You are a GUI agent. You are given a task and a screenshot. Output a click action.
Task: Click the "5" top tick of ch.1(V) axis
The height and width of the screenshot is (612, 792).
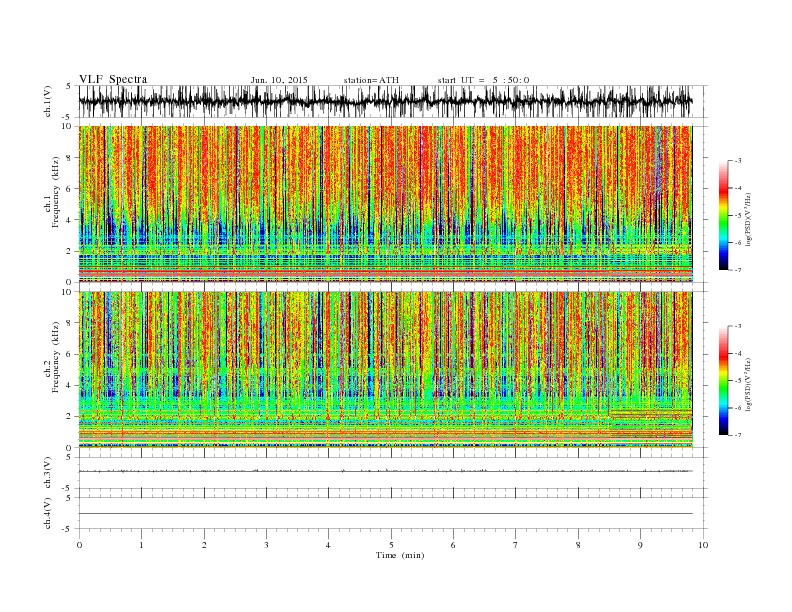click(x=68, y=86)
